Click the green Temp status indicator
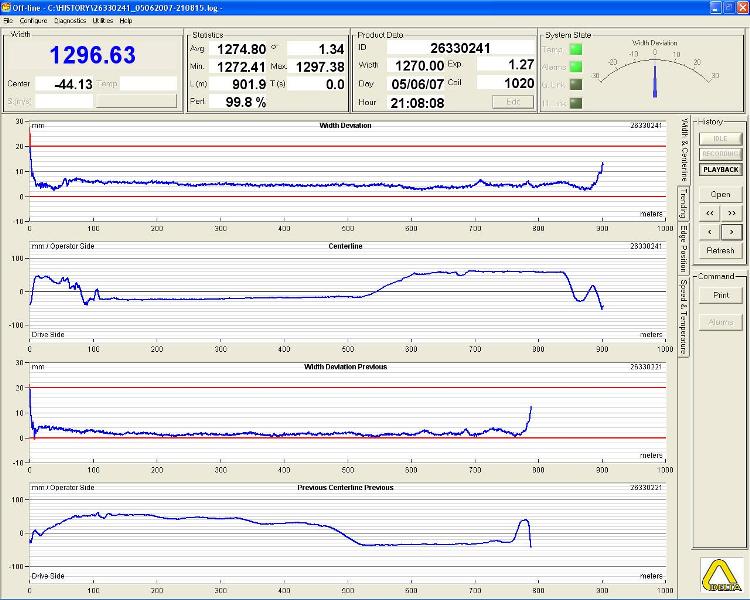Image resolution: width=750 pixels, height=600 pixels. 576,49
